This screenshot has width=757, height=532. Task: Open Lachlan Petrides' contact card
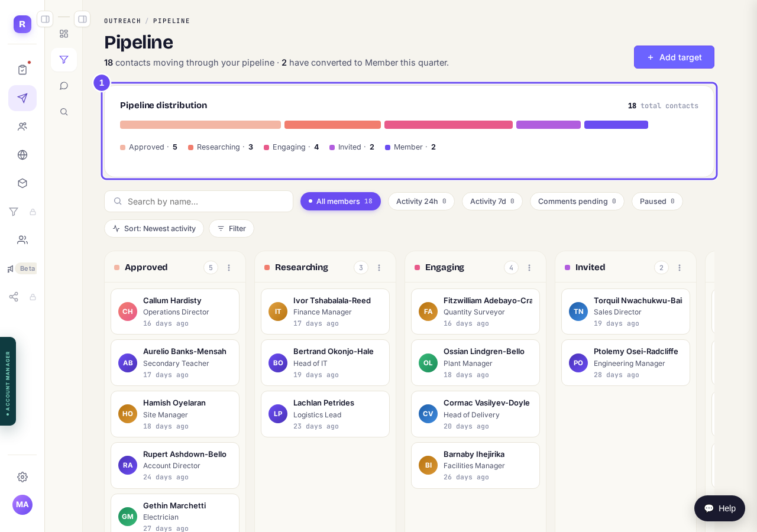click(x=325, y=414)
